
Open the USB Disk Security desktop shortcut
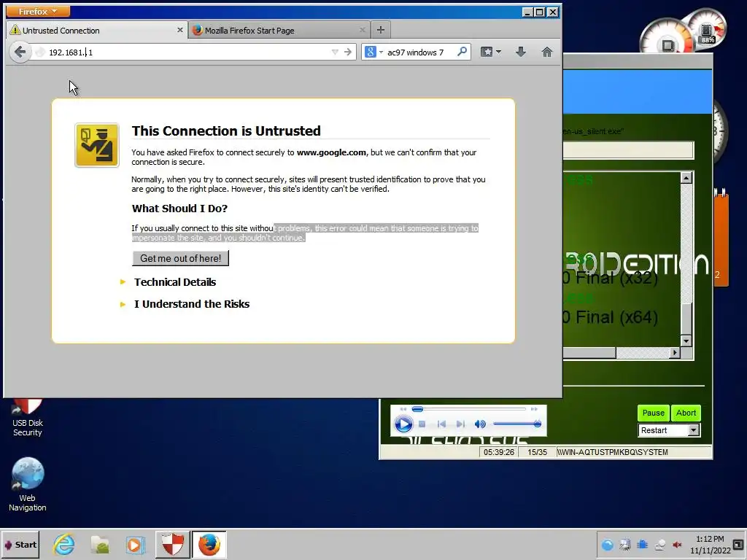(27, 417)
